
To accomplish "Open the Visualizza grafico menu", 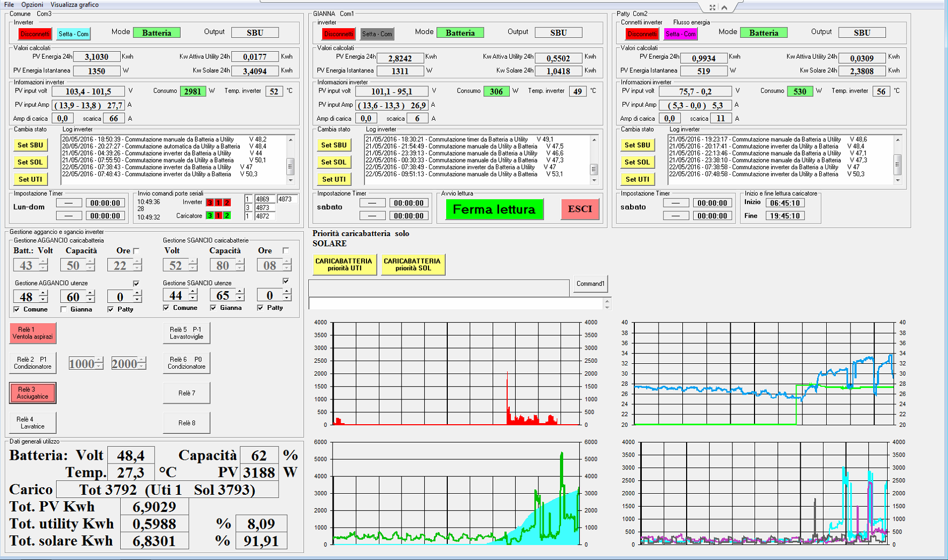I will (74, 4).
